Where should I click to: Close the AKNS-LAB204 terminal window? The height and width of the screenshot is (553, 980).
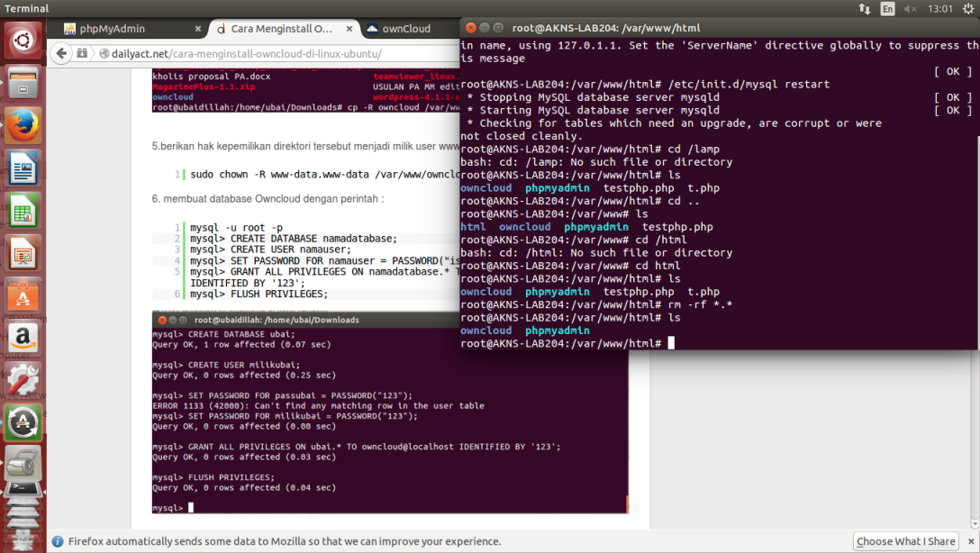[470, 28]
